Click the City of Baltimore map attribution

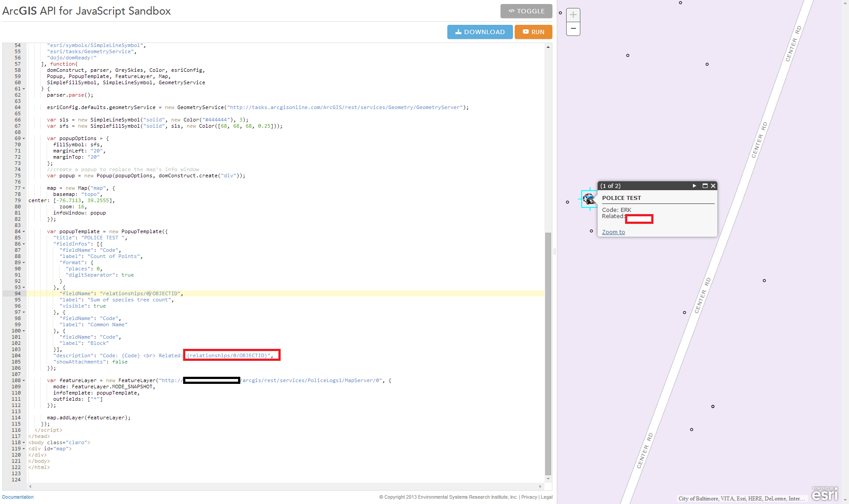[742, 499]
